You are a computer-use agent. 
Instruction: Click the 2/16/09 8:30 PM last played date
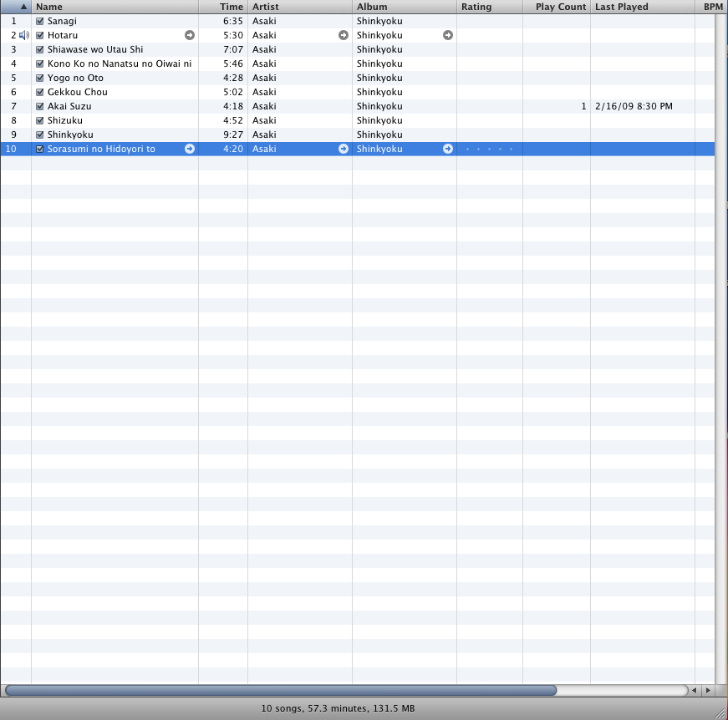[x=634, y=106]
